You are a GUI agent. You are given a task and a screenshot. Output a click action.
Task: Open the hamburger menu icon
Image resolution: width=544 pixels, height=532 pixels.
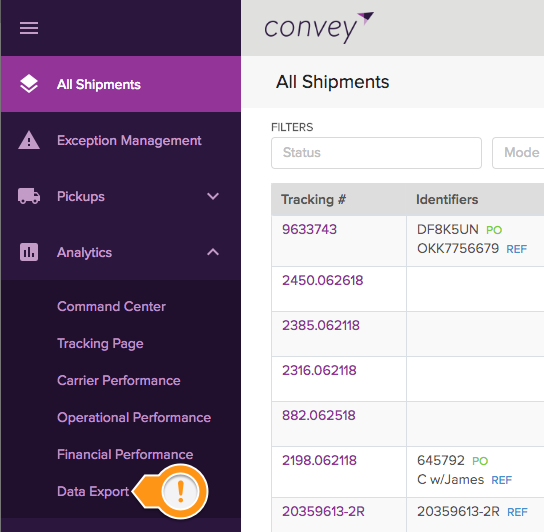29,28
